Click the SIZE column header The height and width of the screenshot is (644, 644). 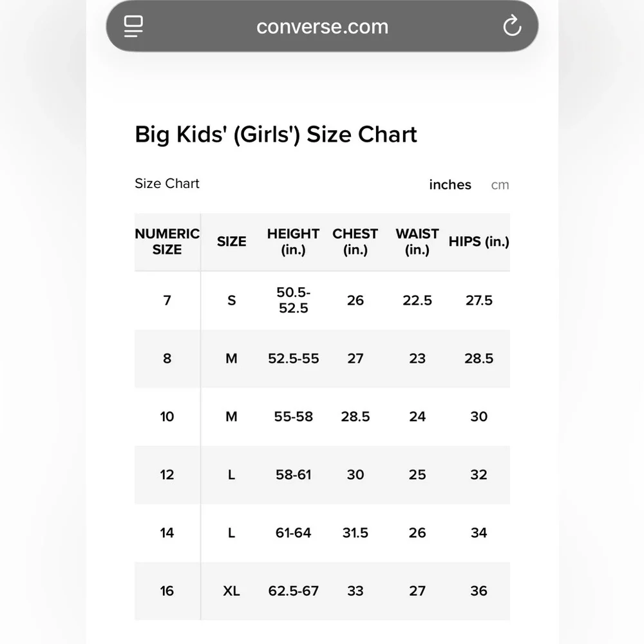[x=232, y=241]
